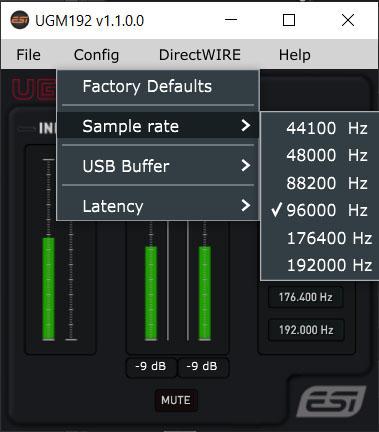Click the 192.000 Hz panel button

pyautogui.click(x=306, y=330)
